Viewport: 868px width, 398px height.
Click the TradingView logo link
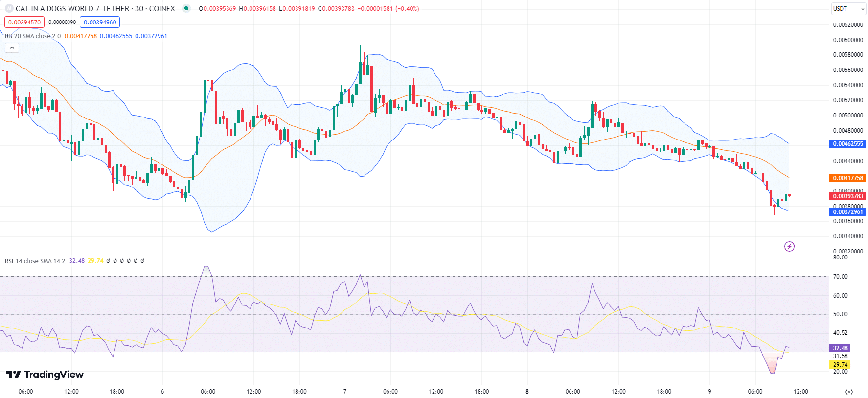point(45,375)
